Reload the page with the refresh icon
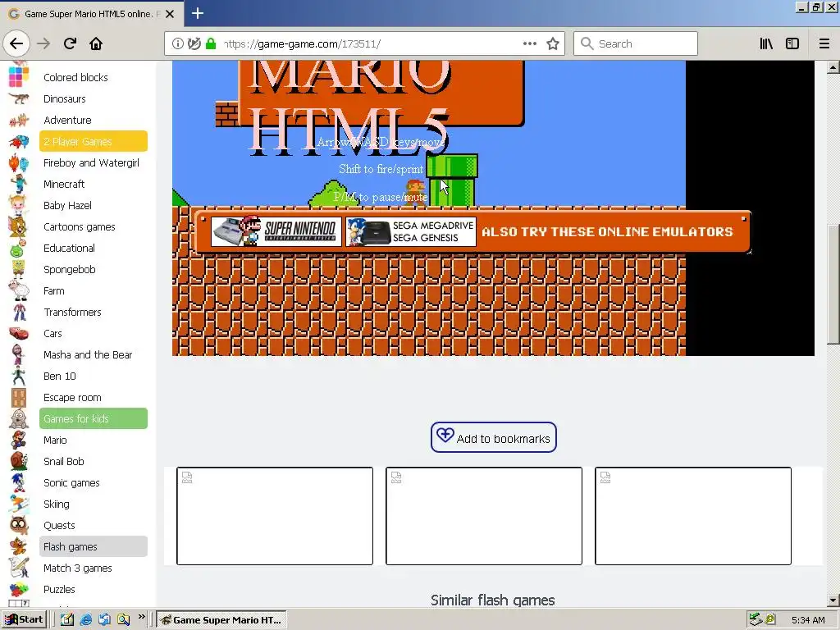The height and width of the screenshot is (630, 840). pos(70,43)
